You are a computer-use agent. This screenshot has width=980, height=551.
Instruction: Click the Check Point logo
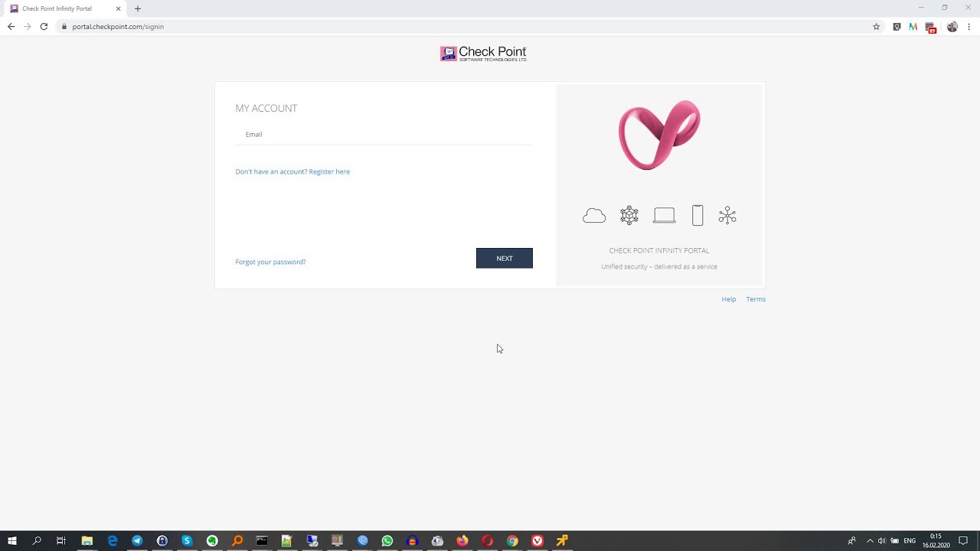(x=483, y=54)
